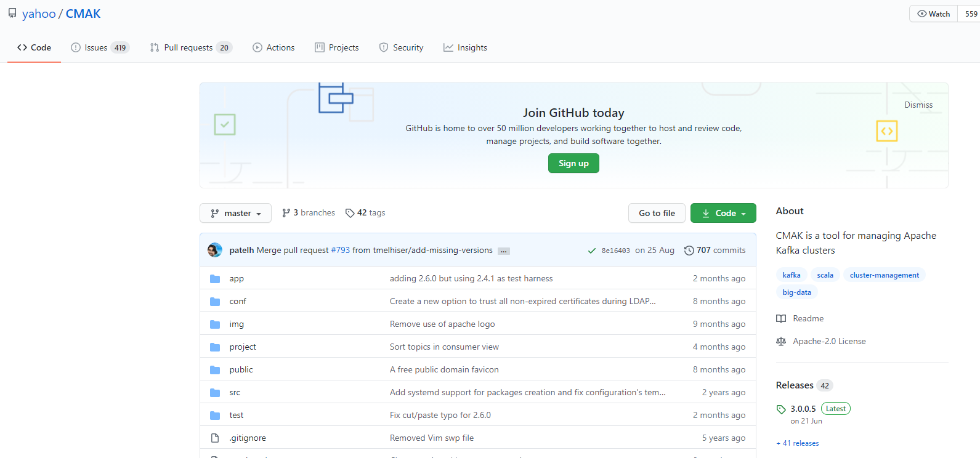View the 42 tags link
This screenshot has width=980, height=458.
[365, 213]
